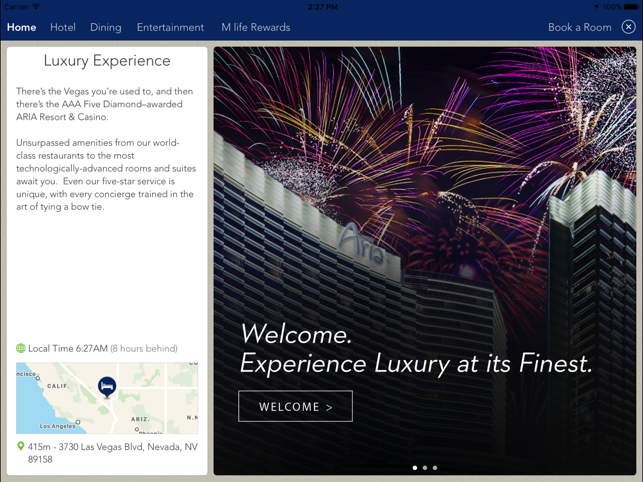This screenshot has width=643, height=482.
Task: Click the Local Time 6:27AM text
Action: (x=68, y=349)
